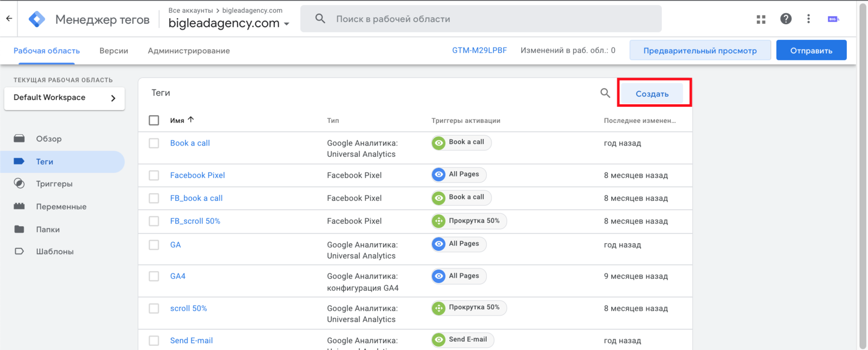Click the Папки folder icon
The width and height of the screenshot is (868, 350).
pyautogui.click(x=19, y=229)
